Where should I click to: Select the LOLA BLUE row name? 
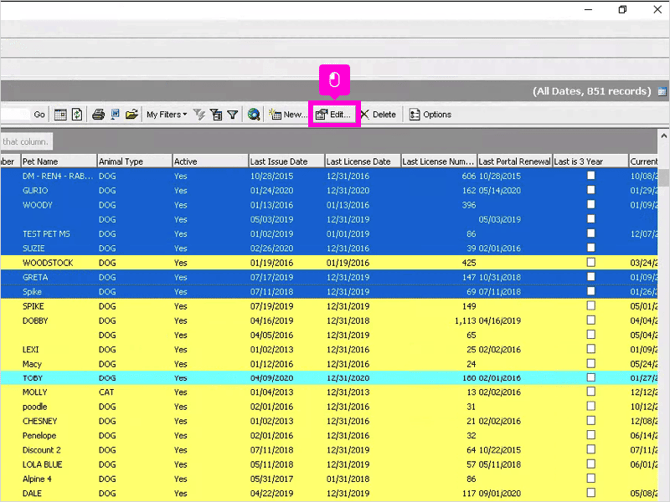pos(42,464)
